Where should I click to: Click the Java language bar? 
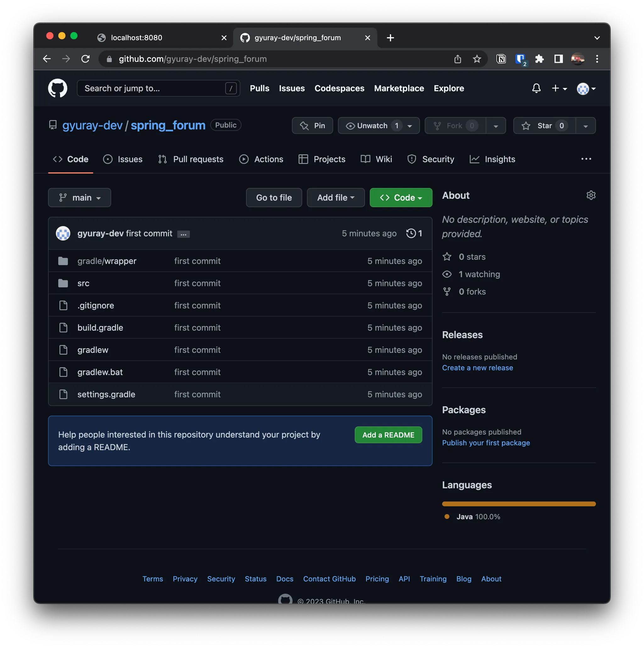click(x=519, y=504)
